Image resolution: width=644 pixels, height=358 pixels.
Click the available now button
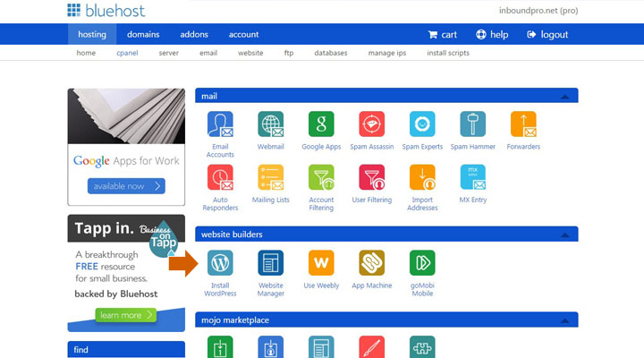point(126,186)
